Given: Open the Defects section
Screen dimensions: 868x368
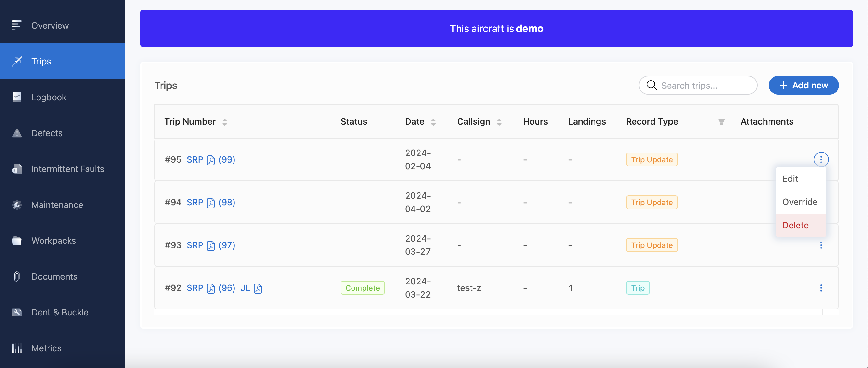Looking at the screenshot, I should (47, 133).
